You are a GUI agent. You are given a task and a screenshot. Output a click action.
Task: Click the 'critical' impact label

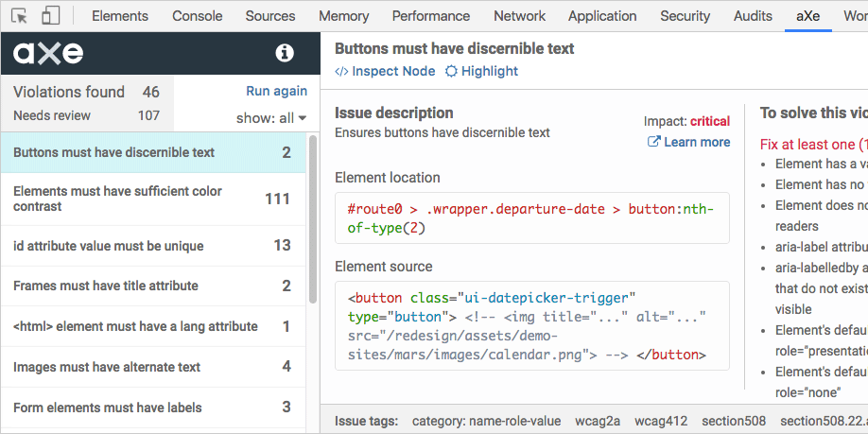pos(710,121)
